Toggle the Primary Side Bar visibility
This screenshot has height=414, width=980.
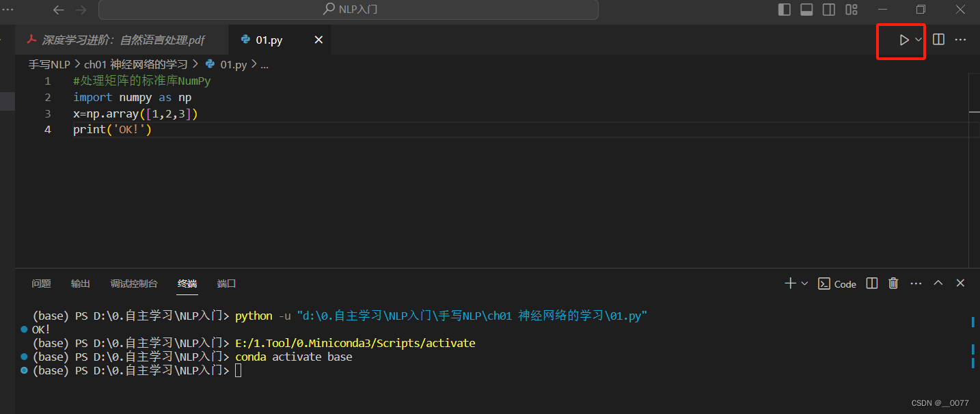784,9
